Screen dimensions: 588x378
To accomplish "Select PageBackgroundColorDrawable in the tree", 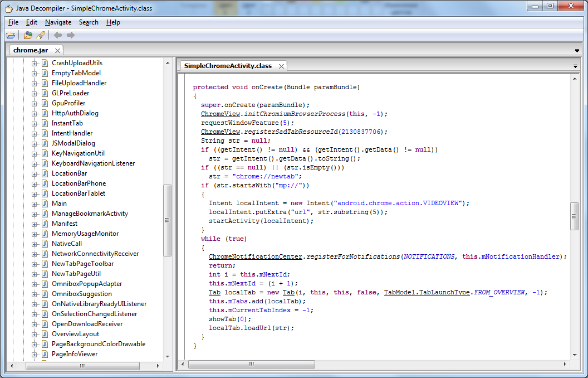I will [x=98, y=344].
